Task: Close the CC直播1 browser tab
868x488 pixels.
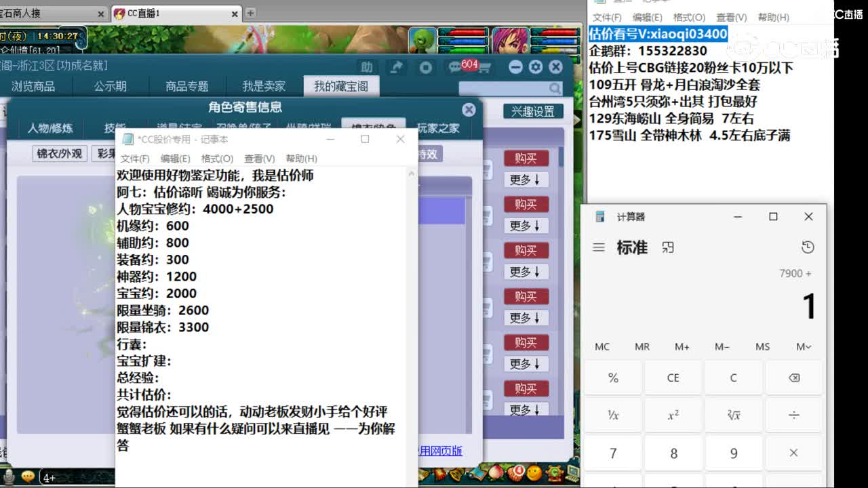Action: point(235,14)
